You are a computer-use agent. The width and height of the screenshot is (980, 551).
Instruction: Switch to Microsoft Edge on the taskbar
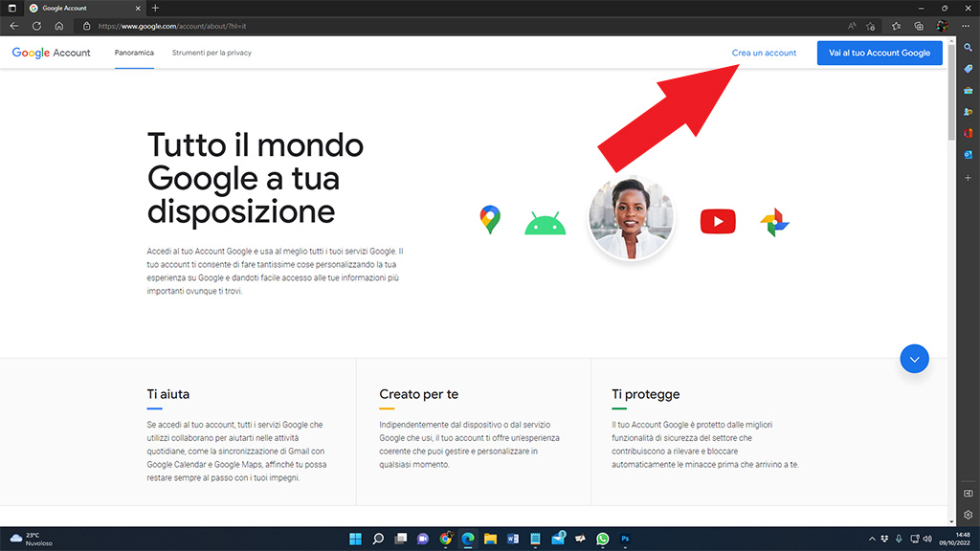(x=467, y=539)
